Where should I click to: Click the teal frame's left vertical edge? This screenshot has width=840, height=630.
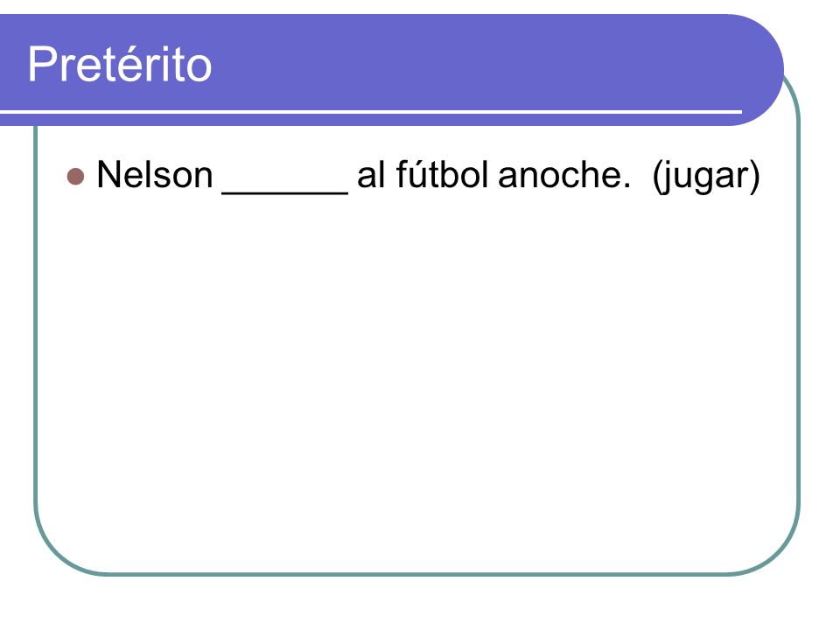(x=36, y=321)
